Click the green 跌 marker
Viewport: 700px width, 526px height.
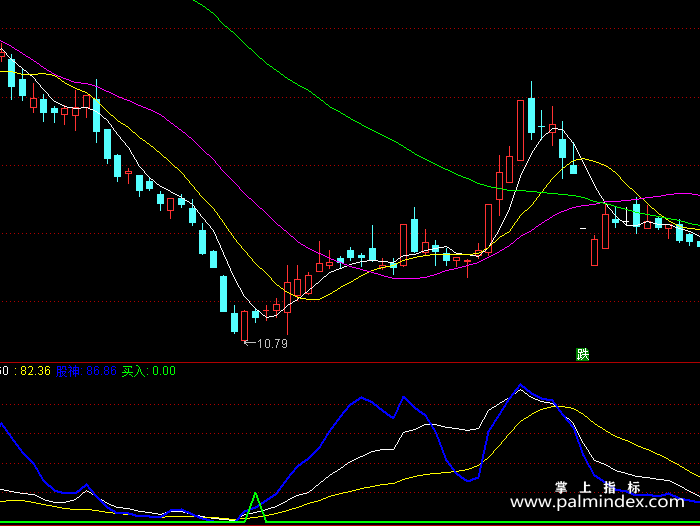[583, 355]
